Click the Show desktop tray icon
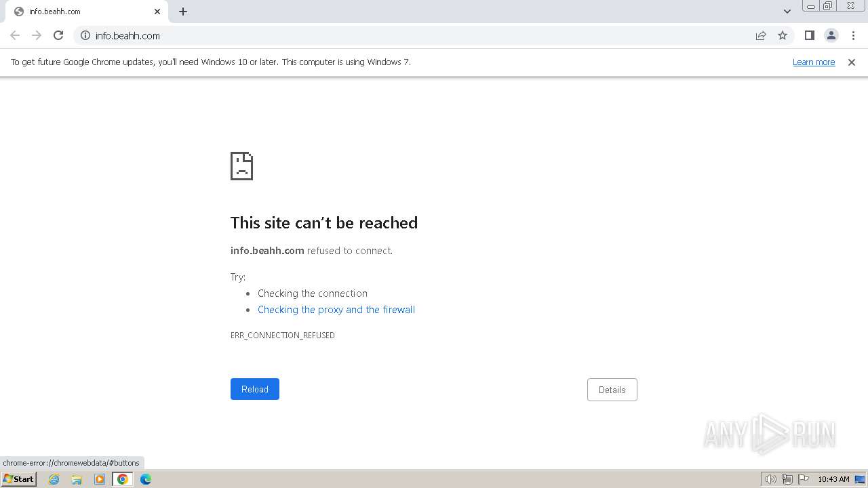The height and width of the screenshot is (488, 868). click(860, 479)
